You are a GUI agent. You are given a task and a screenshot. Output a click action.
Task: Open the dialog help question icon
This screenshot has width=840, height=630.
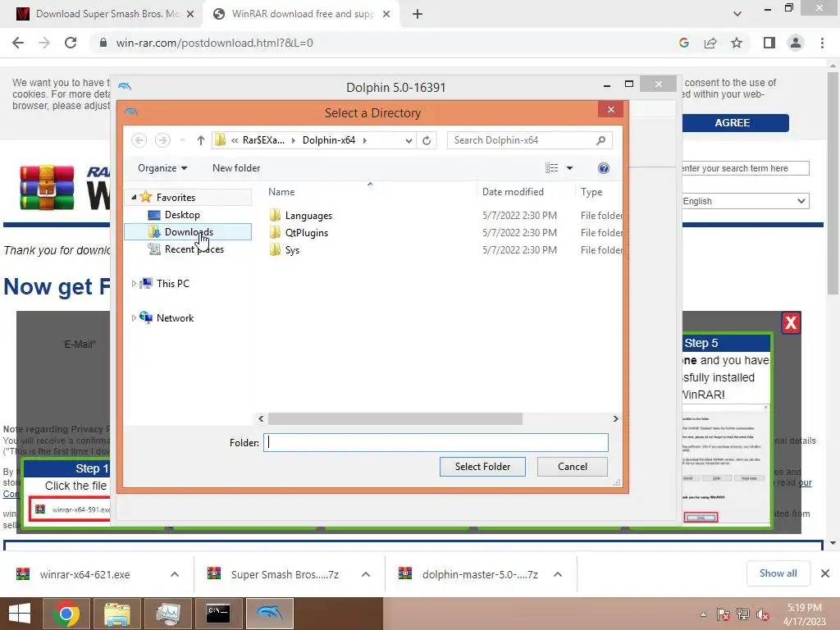[x=603, y=168]
